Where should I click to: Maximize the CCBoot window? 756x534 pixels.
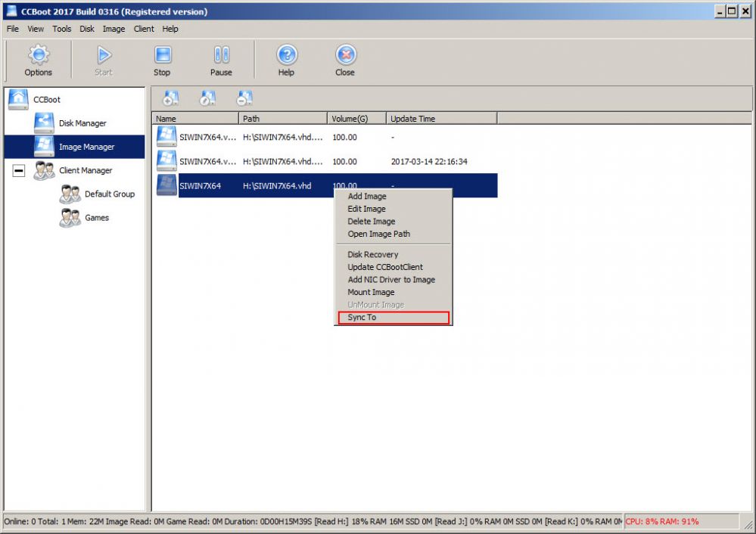pos(733,11)
